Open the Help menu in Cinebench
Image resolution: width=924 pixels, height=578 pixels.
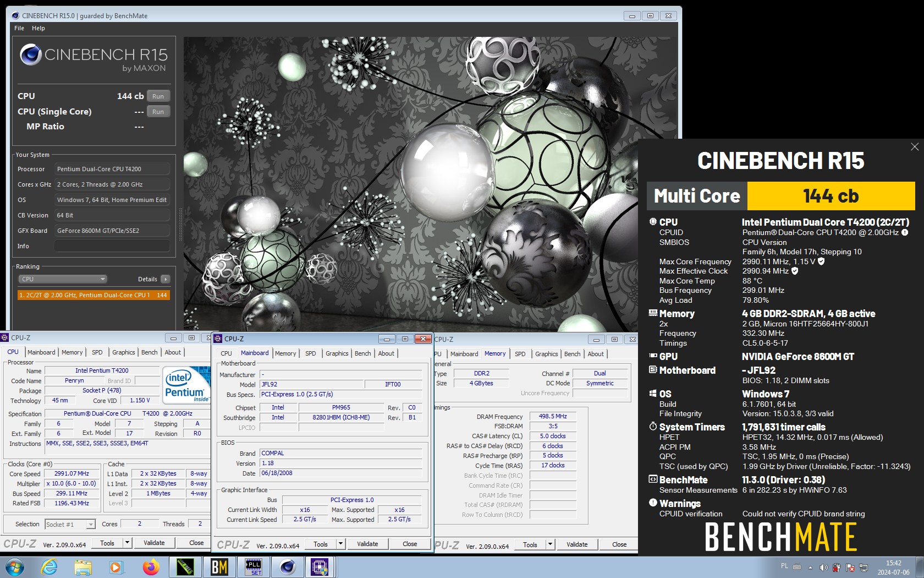38,28
